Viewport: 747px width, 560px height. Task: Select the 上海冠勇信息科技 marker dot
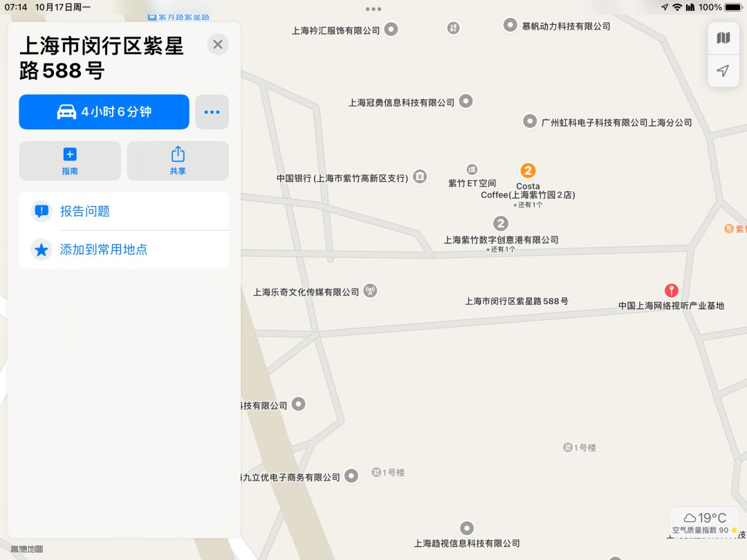tap(466, 101)
